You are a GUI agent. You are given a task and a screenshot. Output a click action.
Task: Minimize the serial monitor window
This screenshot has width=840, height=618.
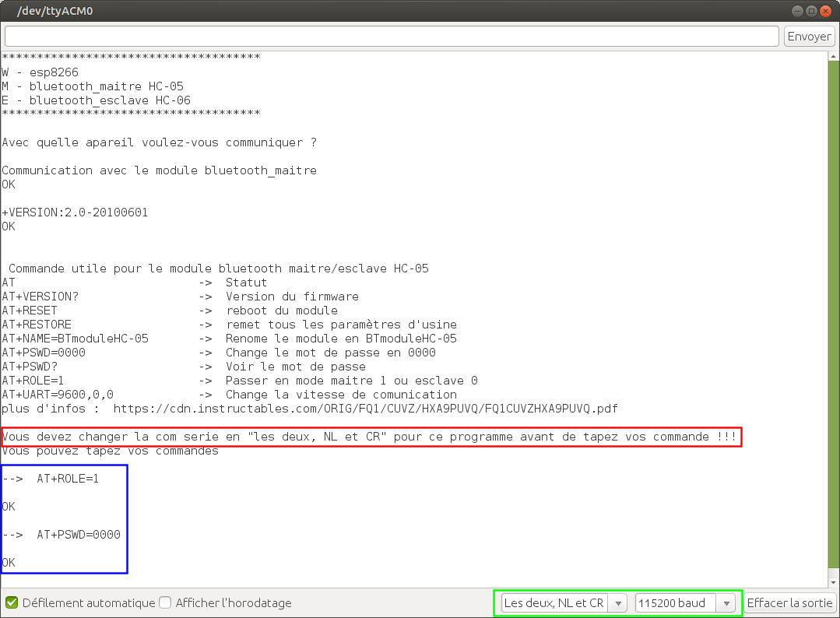click(796, 11)
